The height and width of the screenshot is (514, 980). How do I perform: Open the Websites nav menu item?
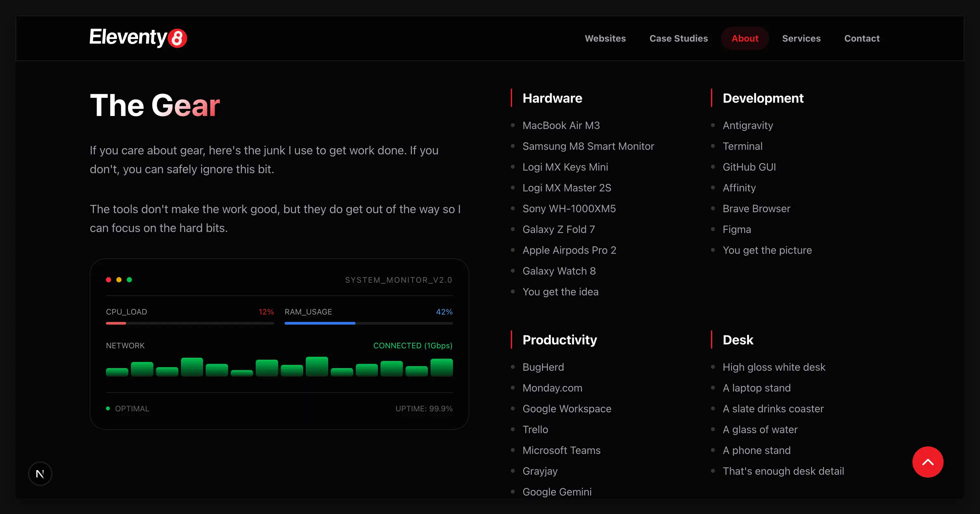605,38
